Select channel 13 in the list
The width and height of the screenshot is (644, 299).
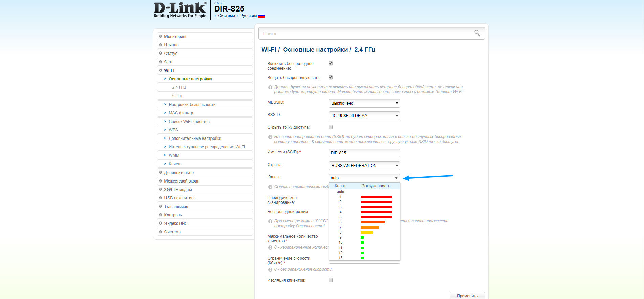(x=364, y=258)
